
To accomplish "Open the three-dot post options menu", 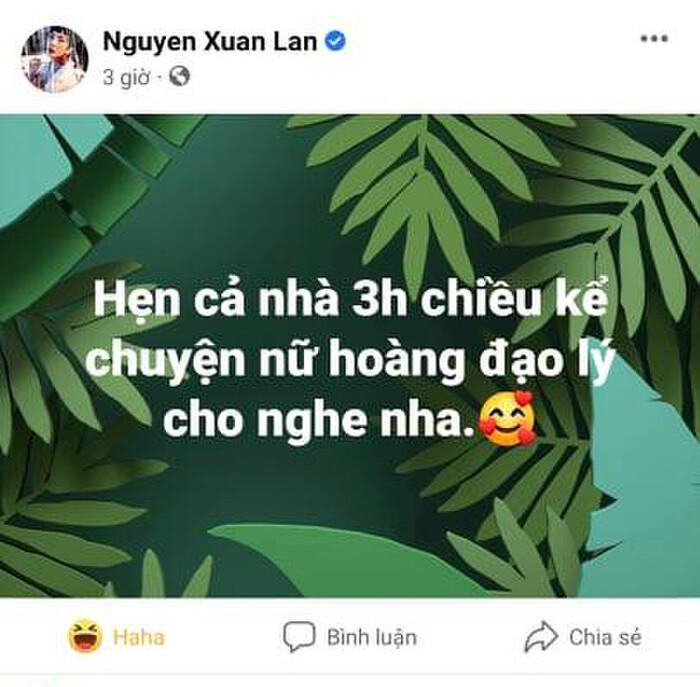I will click(x=654, y=39).
